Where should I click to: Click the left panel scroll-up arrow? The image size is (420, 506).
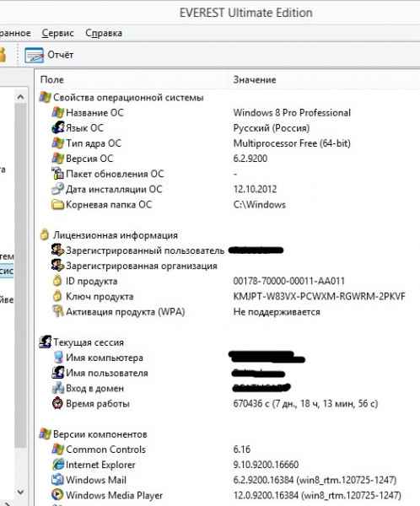click(20, 96)
